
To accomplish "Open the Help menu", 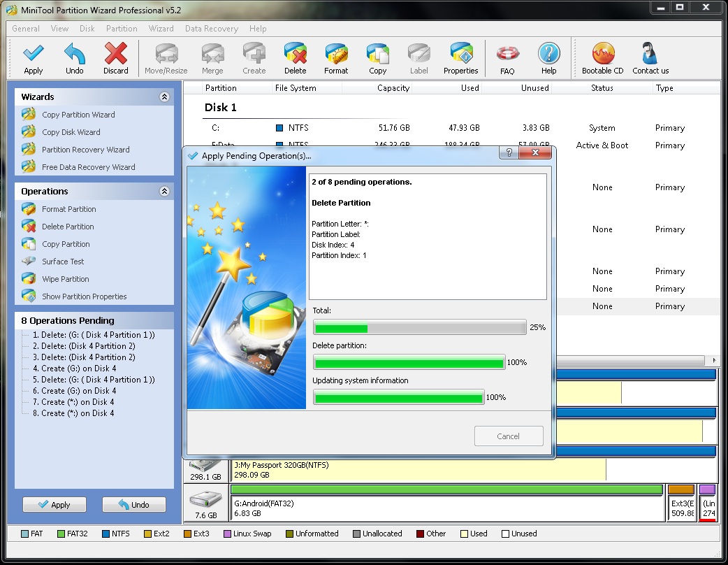I will [258, 29].
